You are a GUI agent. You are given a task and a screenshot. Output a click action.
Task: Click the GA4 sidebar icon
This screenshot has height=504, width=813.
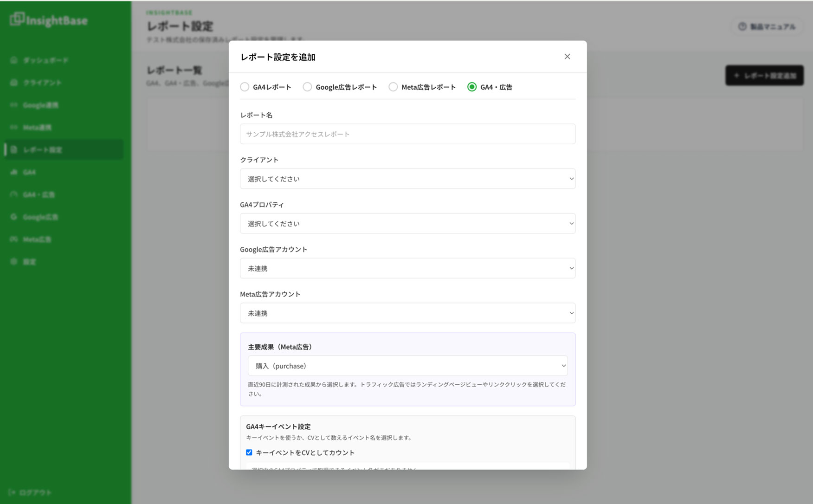(x=13, y=172)
